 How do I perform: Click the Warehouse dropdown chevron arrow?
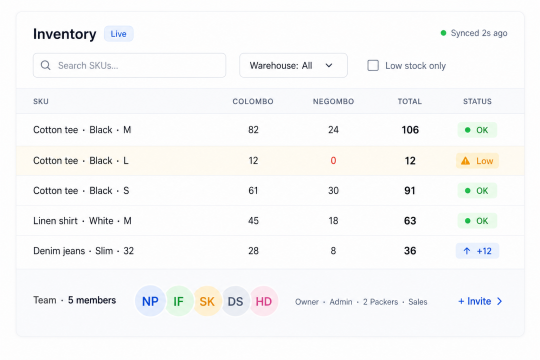click(329, 65)
